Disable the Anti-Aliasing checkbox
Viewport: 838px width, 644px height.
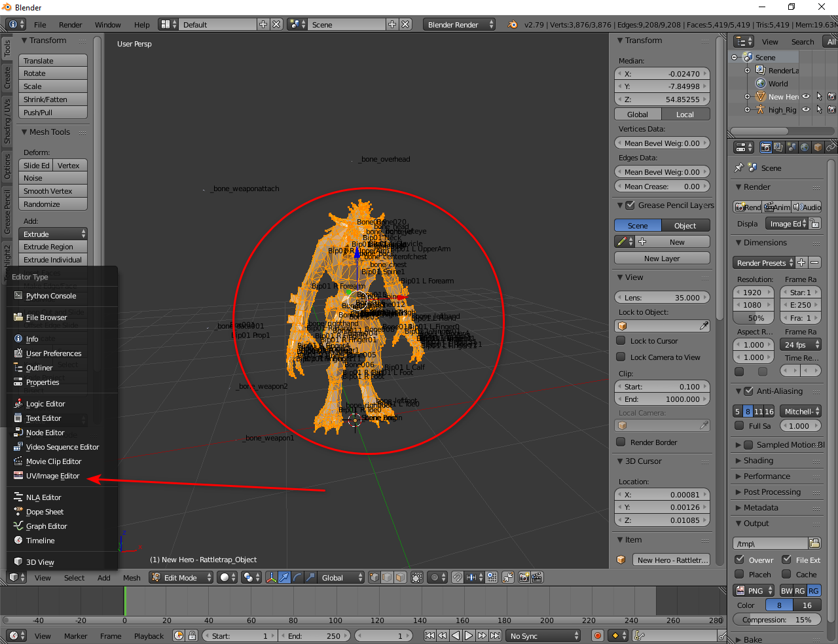click(x=749, y=391)
